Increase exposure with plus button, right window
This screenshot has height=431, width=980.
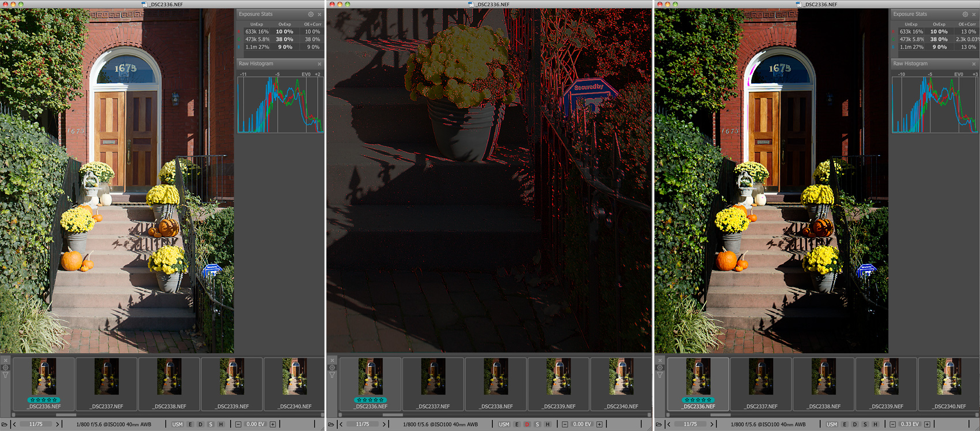click(927, 425)
